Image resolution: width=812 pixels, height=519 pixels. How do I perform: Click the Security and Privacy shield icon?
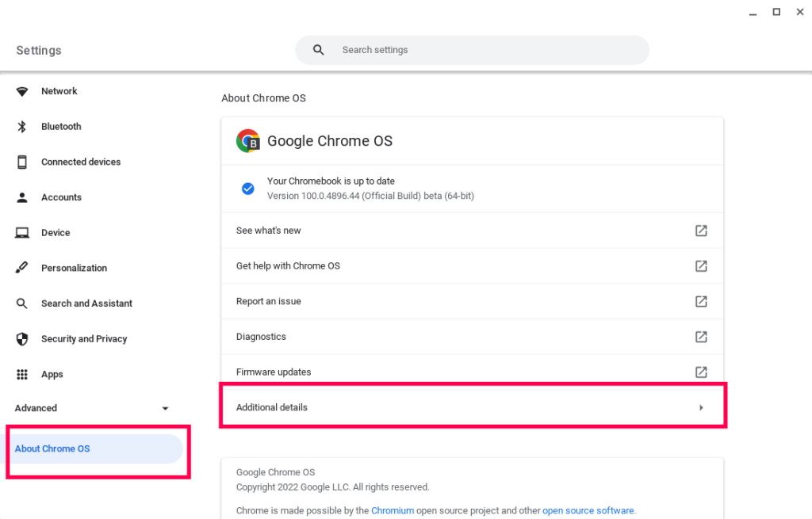click(x=21, y=339)
